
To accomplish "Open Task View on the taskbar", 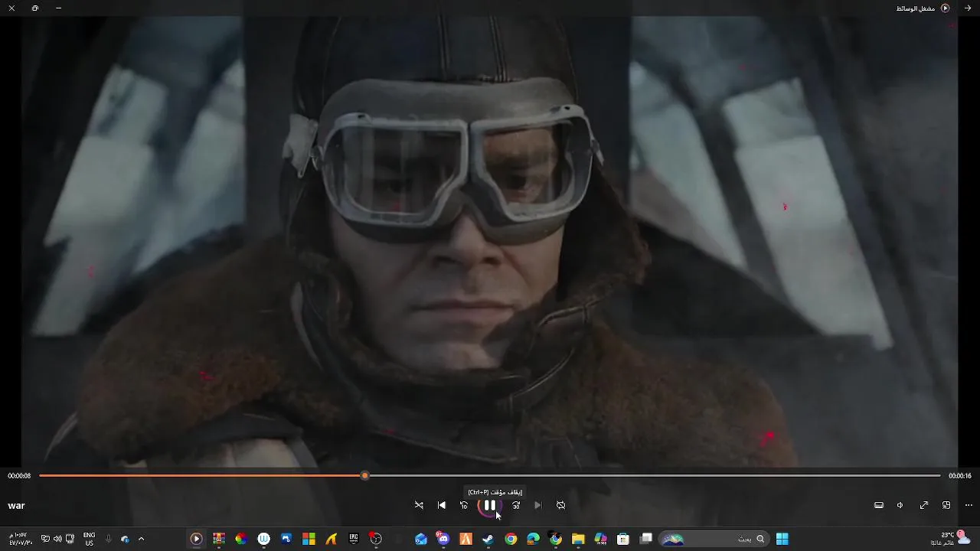I will [646, 539].
